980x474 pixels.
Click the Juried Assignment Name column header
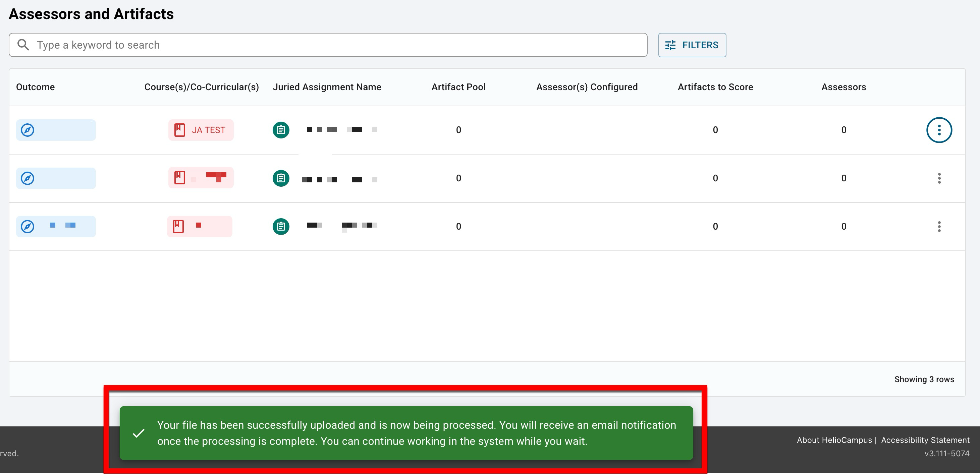[327, 87]
